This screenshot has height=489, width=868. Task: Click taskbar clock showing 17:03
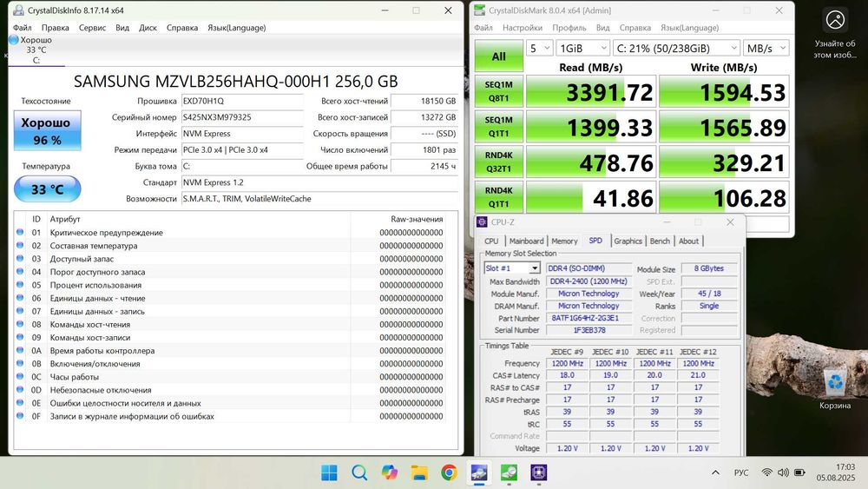836,472
